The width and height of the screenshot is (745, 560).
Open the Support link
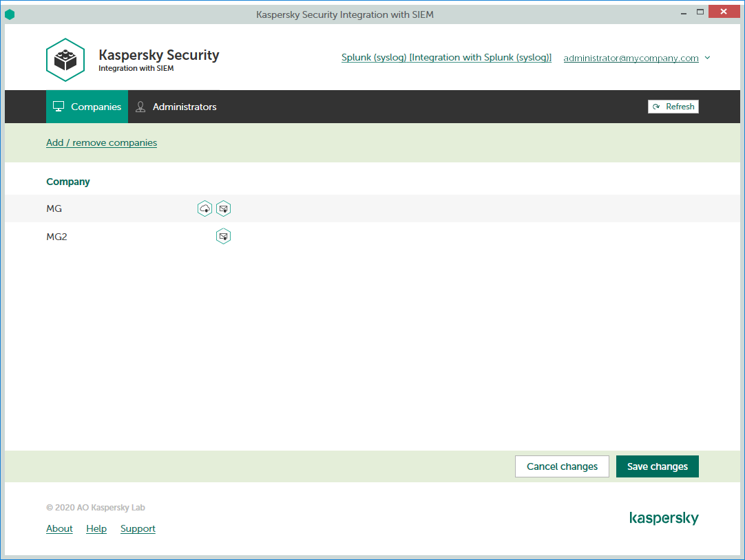[138, 528]
